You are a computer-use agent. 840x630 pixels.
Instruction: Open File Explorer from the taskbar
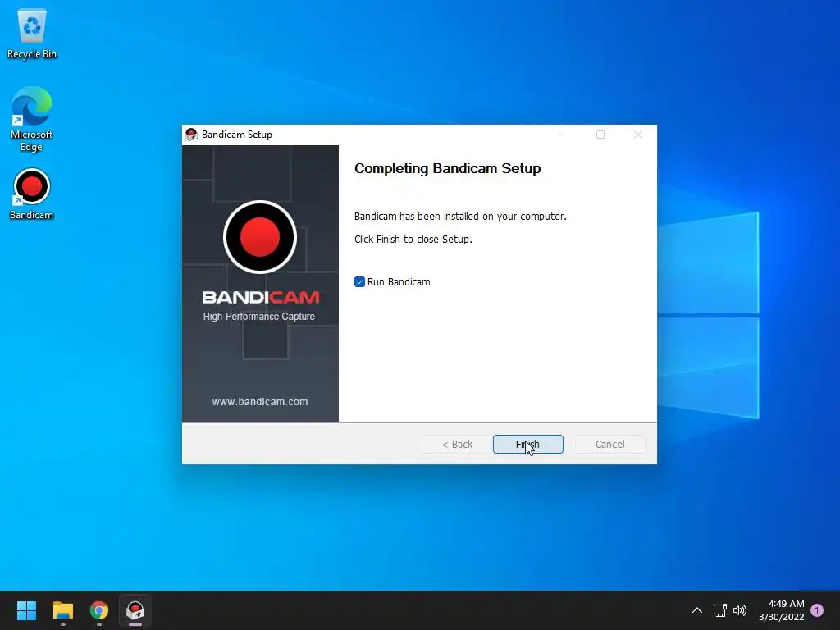[62, 610]
